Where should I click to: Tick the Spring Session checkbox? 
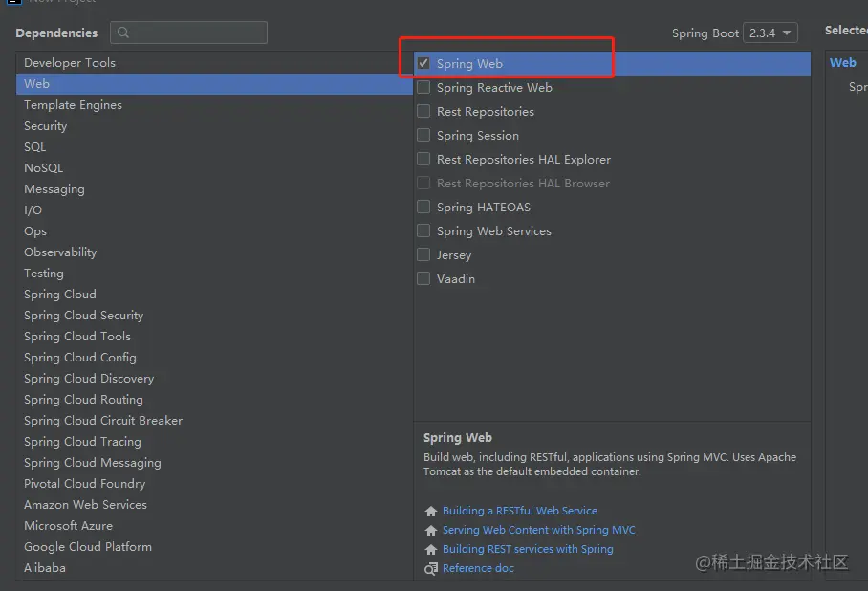click(x=423, y=135)
